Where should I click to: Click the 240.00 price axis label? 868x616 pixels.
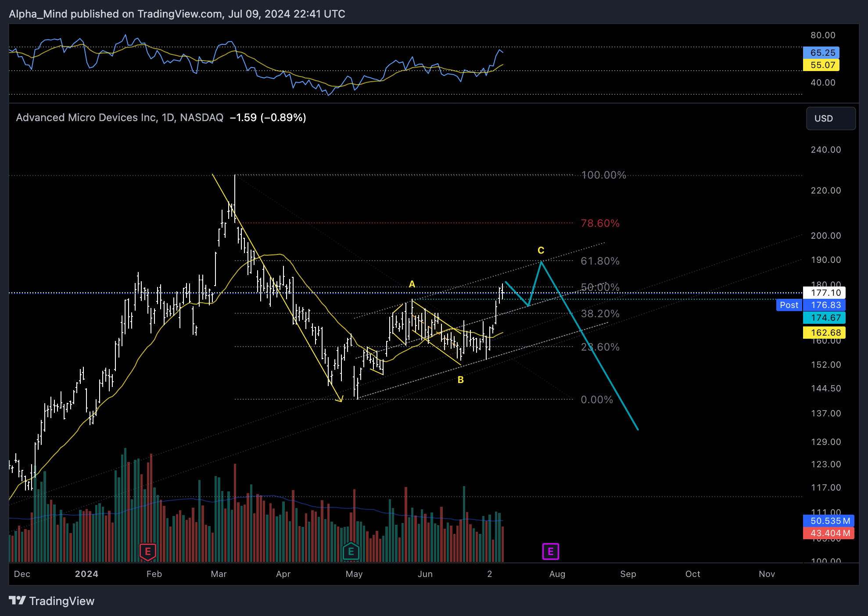point(826,150)
